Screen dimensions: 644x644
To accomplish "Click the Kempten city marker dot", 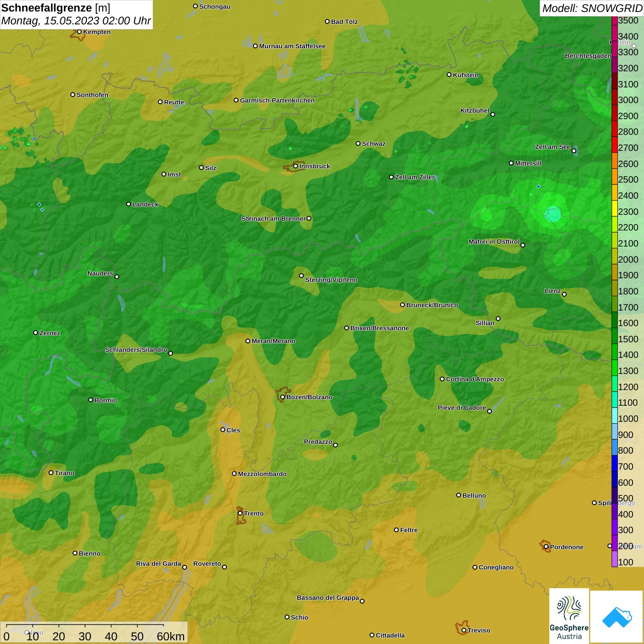I will [79, 32].
